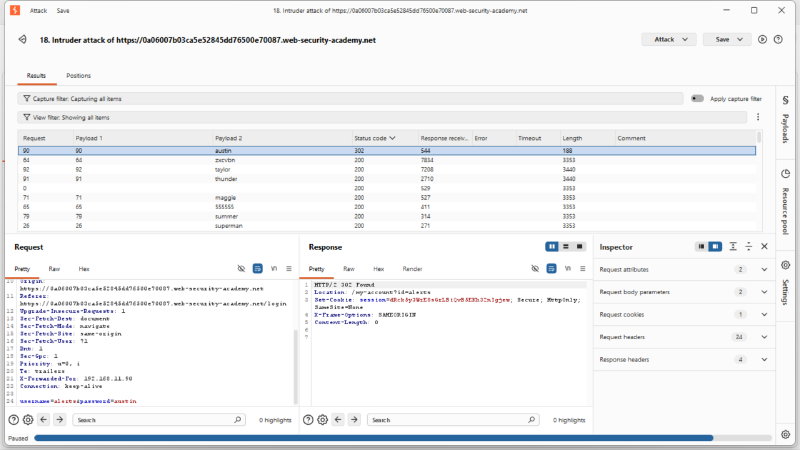Sort results by Status code column
Viewport: 800px width, 450px height.
(x=375, y=138)
